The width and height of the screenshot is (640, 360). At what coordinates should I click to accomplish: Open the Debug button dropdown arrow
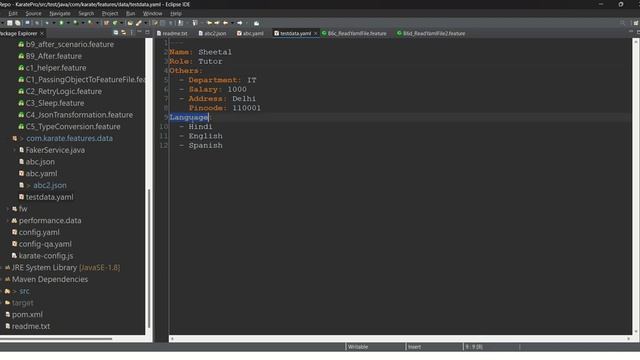click(x=53, y=23)
